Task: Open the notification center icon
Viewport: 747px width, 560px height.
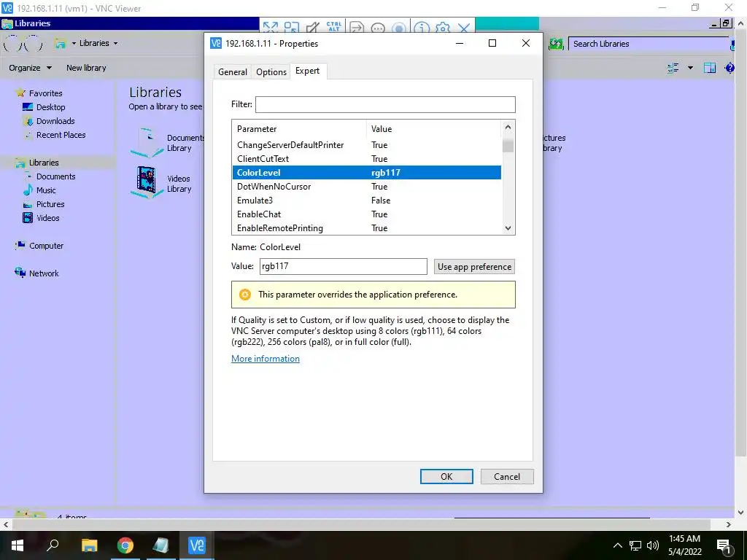Action: click(x=724, y=545)
